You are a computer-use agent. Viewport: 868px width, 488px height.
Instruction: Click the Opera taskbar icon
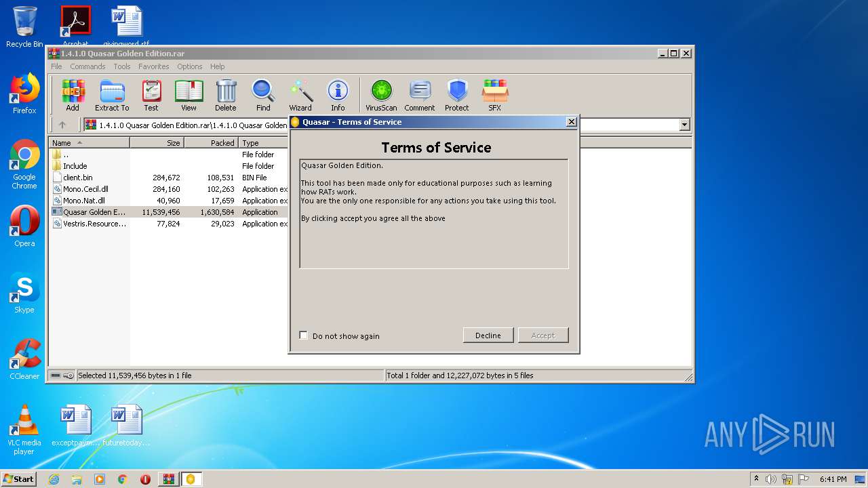[x=145, y=479]
